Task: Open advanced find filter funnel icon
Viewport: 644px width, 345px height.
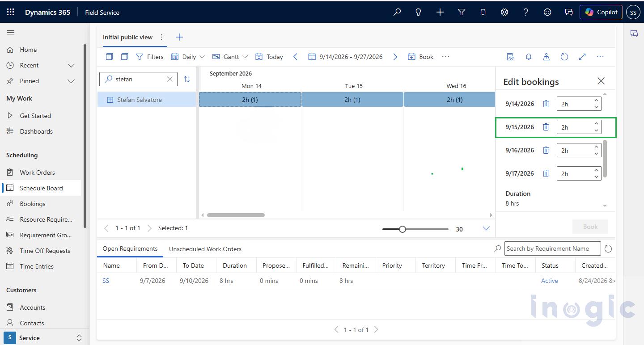Action: pos(462,12)
